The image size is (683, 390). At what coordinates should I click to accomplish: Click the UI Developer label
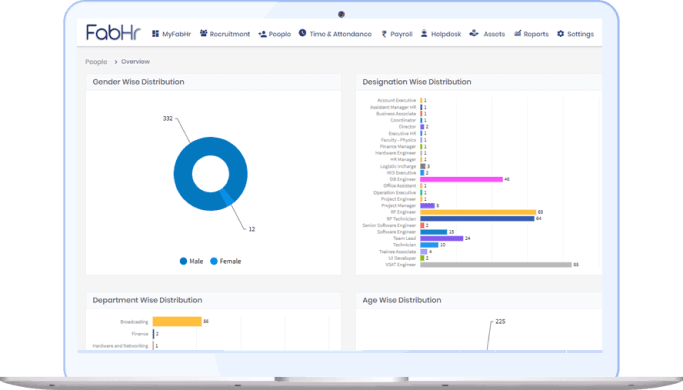402,258
